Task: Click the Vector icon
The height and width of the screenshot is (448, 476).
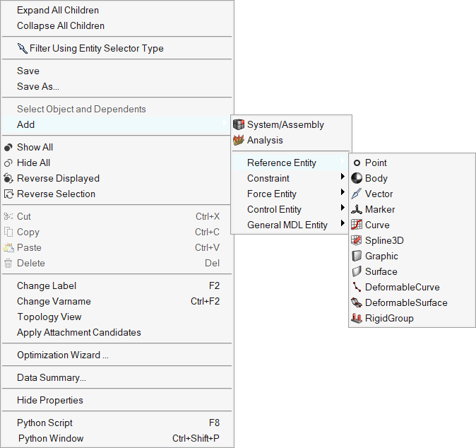Action: click(x=357, y=194)
